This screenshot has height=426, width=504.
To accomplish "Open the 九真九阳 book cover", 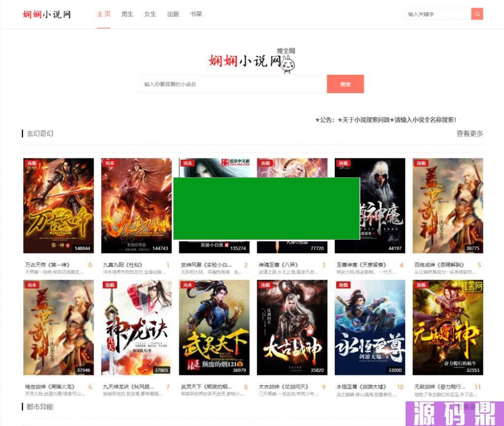I will click(x=136, y=205).
